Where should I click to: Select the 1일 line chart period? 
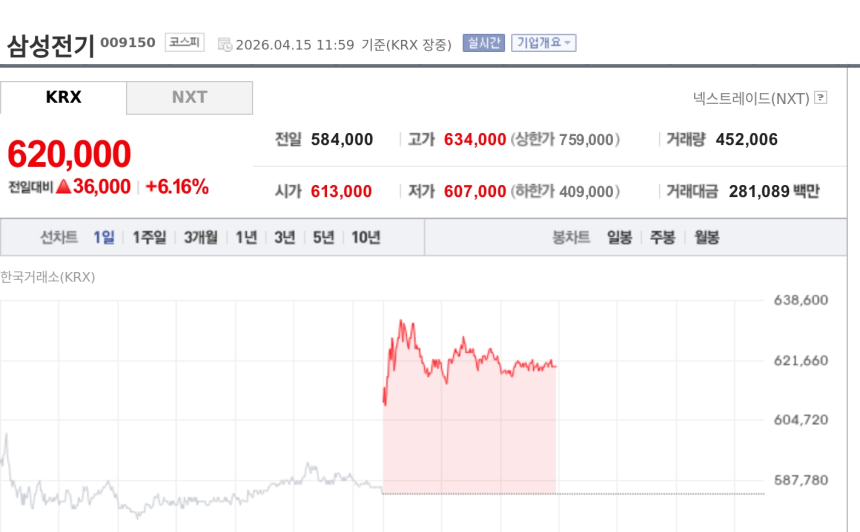104,237
